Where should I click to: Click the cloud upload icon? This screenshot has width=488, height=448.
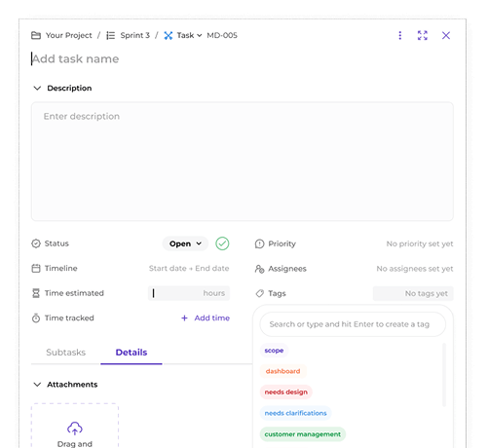75,429
